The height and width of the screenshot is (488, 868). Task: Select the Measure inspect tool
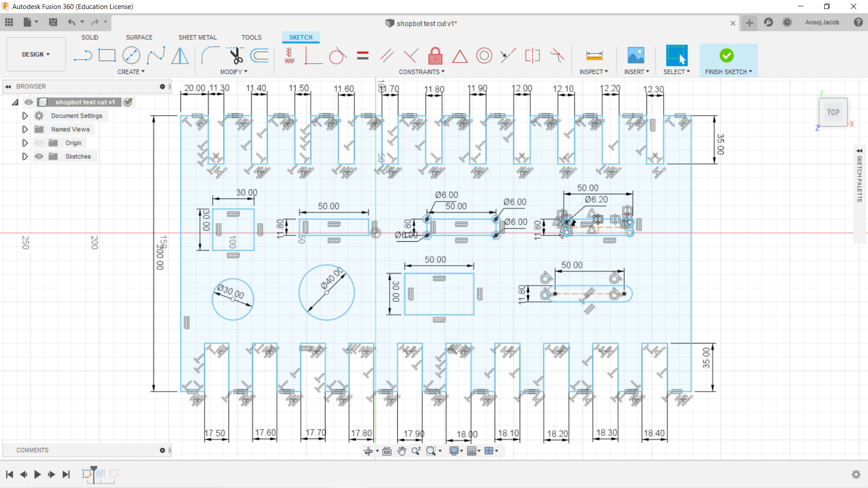[594, 56]
